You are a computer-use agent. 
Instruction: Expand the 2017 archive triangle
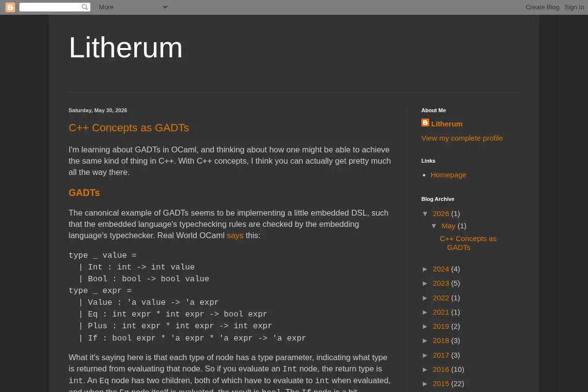pyautogui.click(x=425, y=355)
